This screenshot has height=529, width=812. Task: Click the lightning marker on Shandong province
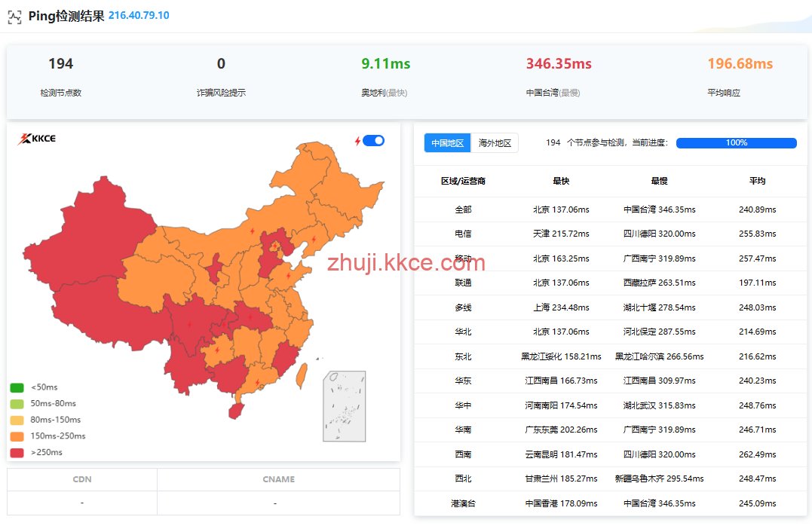tap(288, 276)
